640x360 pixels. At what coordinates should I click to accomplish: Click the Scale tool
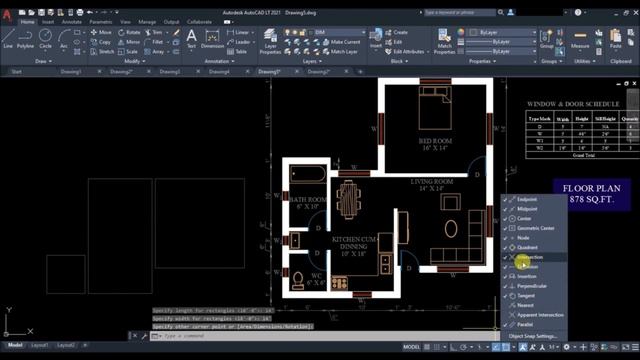128,52
